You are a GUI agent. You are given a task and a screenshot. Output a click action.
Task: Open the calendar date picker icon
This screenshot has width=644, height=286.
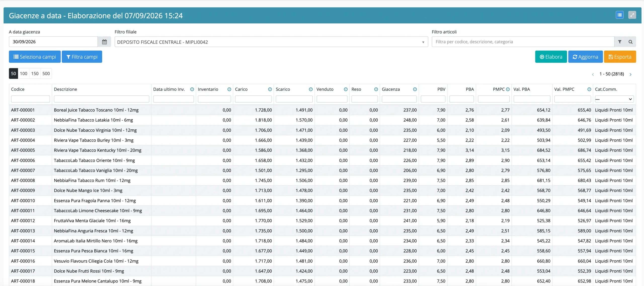point(104,42)
